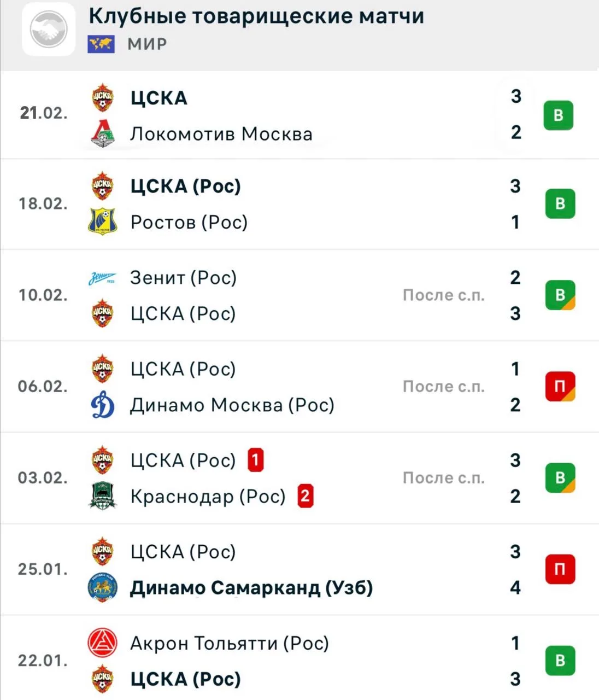
Task: Click the Lokomotiv Moscow team logo
Action: [x=103, y=134]
